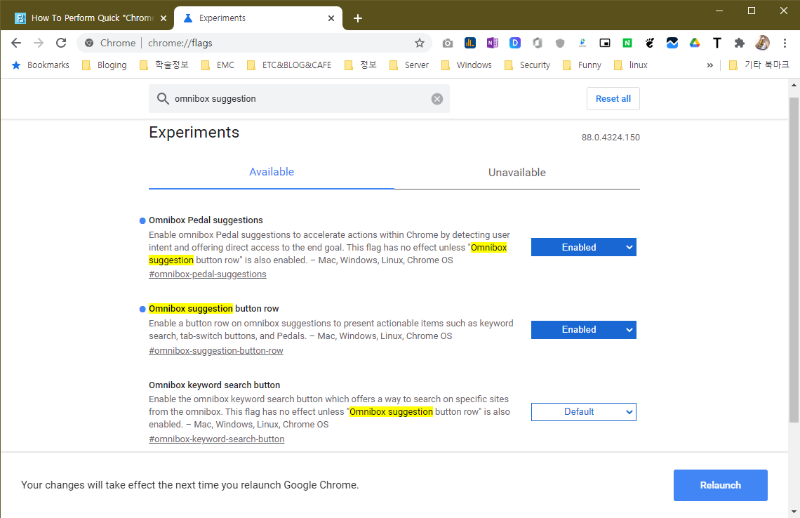Switch to the Unavailable tab

tap(516, 172)
